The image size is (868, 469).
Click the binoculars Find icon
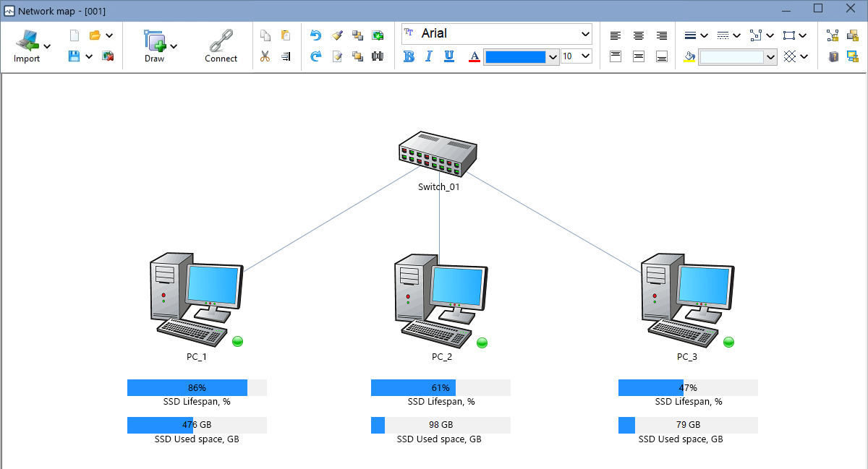point(378,56)
